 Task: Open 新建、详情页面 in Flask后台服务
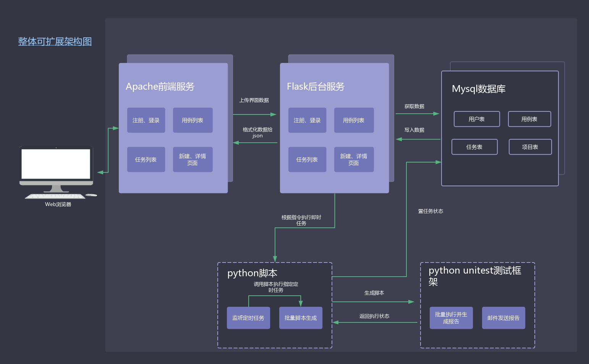point(354,159)
